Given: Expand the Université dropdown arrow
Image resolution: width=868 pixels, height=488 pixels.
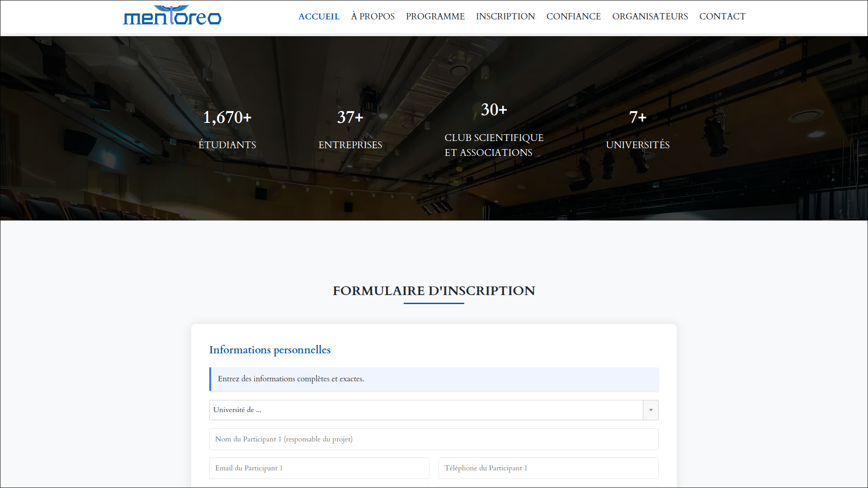Looking at the screenshot, I should [x=651, y=410].
